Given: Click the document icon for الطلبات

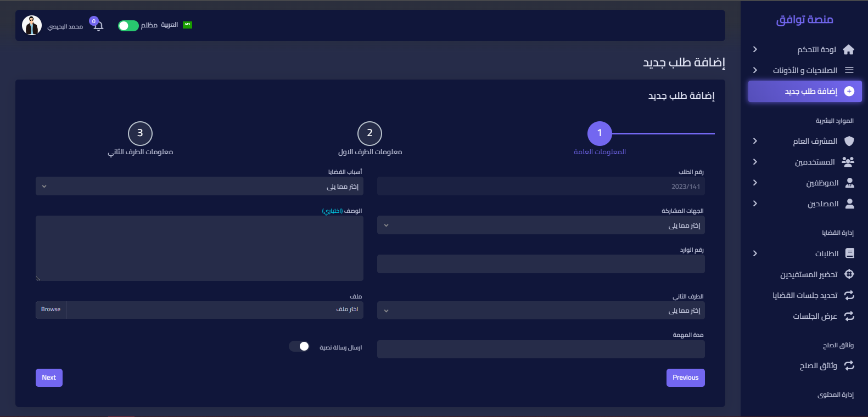Looking at the screenshot, I should (x=849, y=253).
